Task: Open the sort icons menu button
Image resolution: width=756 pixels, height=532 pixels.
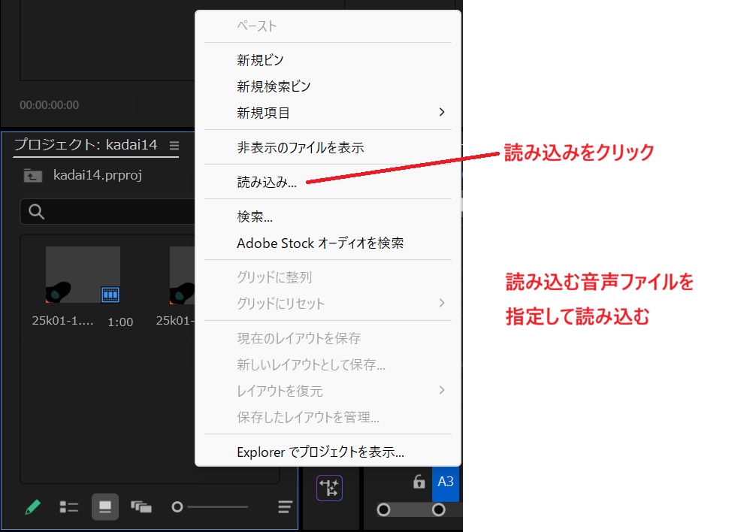Action: click(x=285, y=507)
